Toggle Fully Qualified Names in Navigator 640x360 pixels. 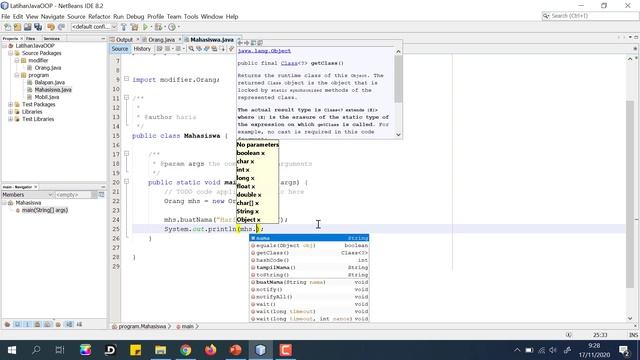click(x=58, y=324)
